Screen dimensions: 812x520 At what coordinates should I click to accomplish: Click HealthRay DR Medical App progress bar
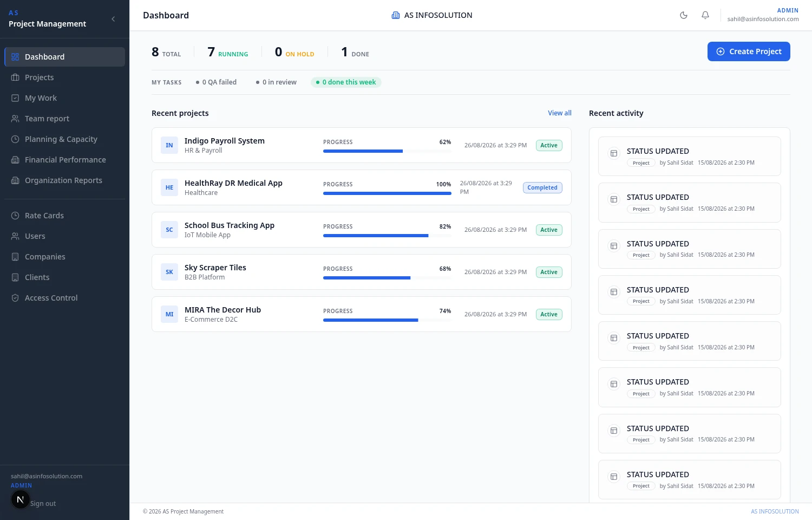(387, 193)
